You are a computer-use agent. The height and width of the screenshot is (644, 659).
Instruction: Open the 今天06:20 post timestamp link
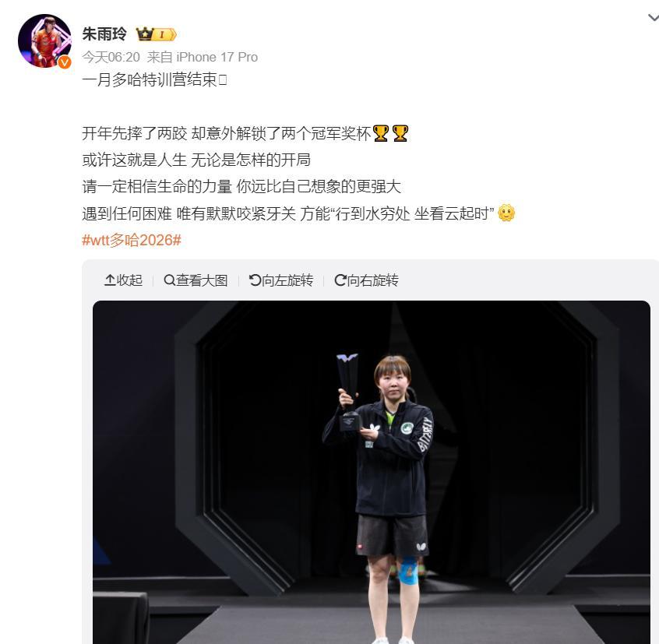click(111, 57)
